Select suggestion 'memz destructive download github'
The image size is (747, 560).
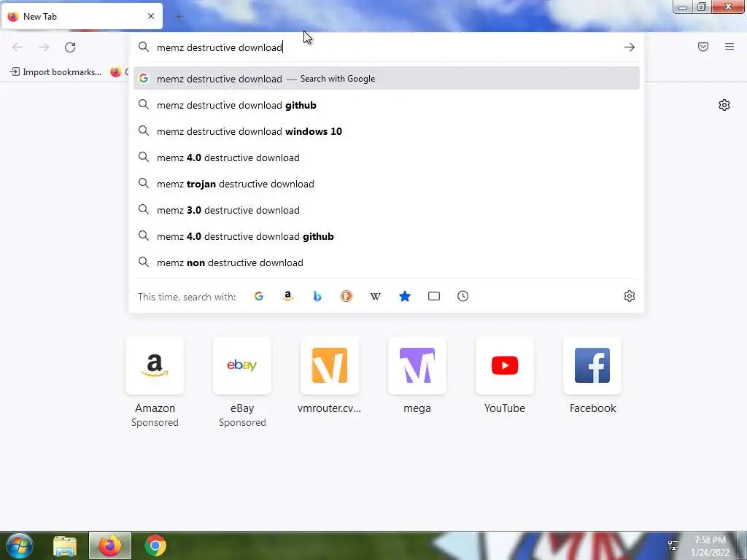[387, 105]
